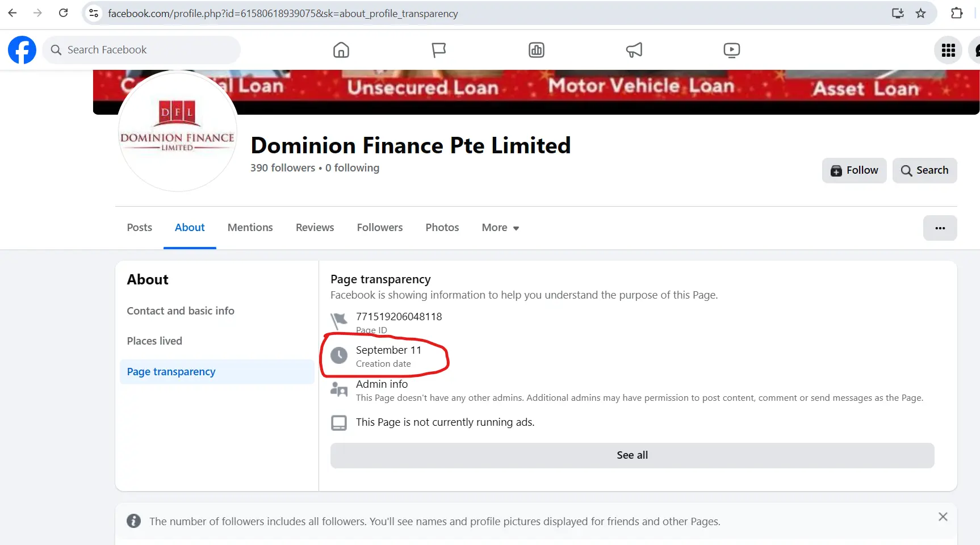Follow Dominion Finance Pte Limited
This screenshot has width=980, height=545.
854,170
